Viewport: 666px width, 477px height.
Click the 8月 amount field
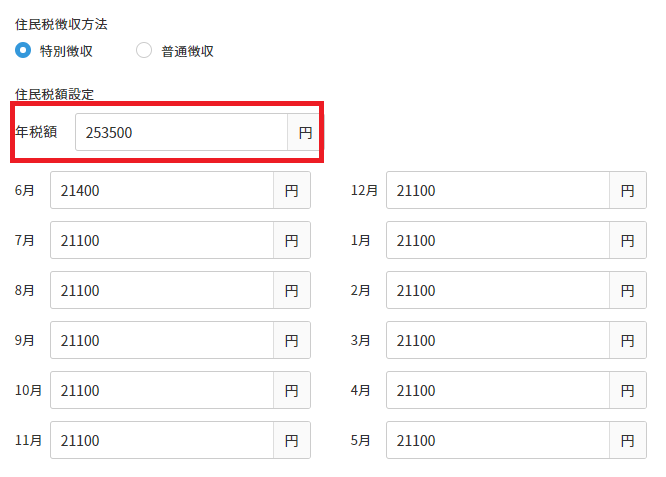click(x=162, y=290)
